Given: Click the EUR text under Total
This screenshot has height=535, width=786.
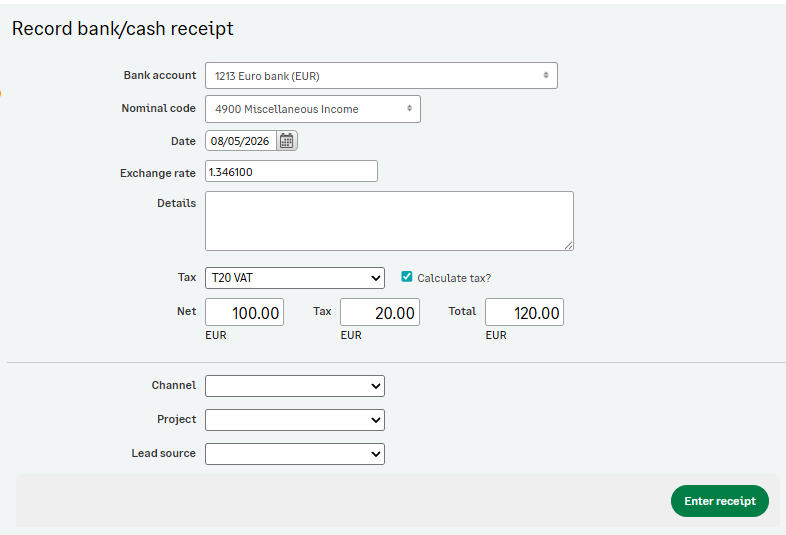Looking at the screenshot, I should coord(496,335).
